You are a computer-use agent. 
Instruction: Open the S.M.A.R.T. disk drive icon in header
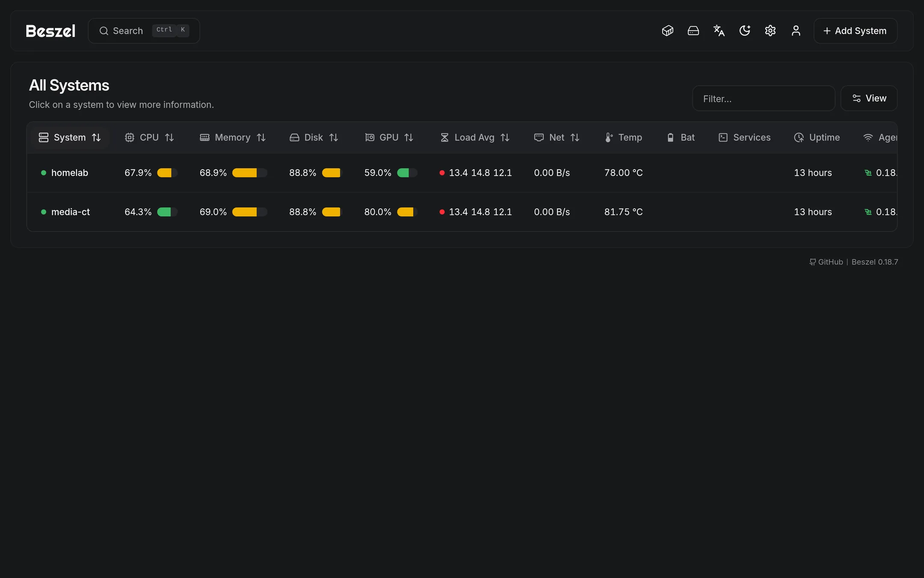coord(693,31)
